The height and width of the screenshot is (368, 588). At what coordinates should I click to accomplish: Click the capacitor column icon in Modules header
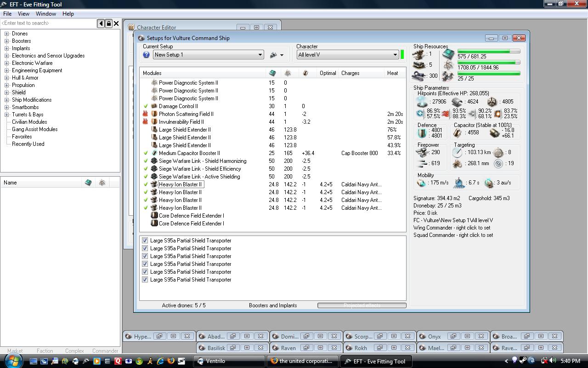coord(305,73)
